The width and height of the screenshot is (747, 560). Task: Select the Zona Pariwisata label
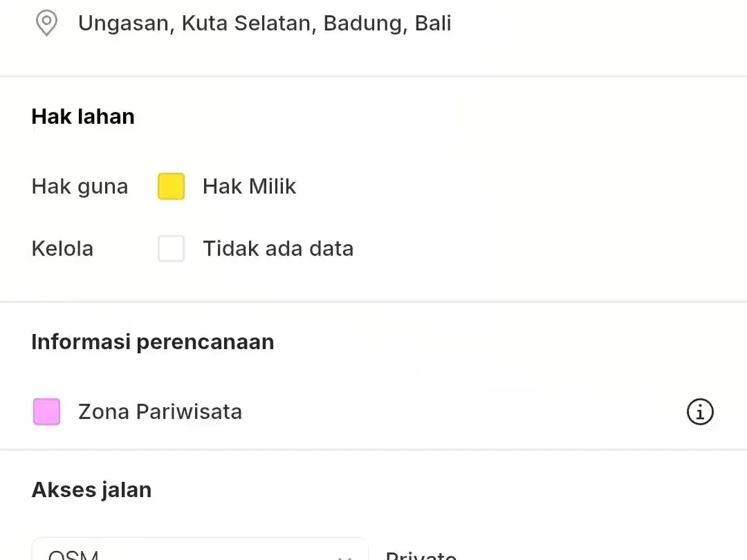tap(160, 412)
